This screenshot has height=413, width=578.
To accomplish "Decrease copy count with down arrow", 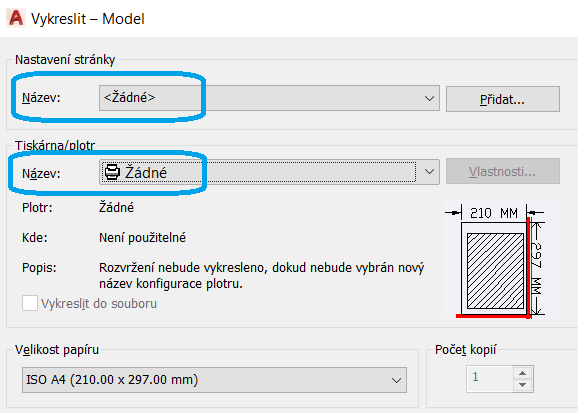I will tap(522, 385).
